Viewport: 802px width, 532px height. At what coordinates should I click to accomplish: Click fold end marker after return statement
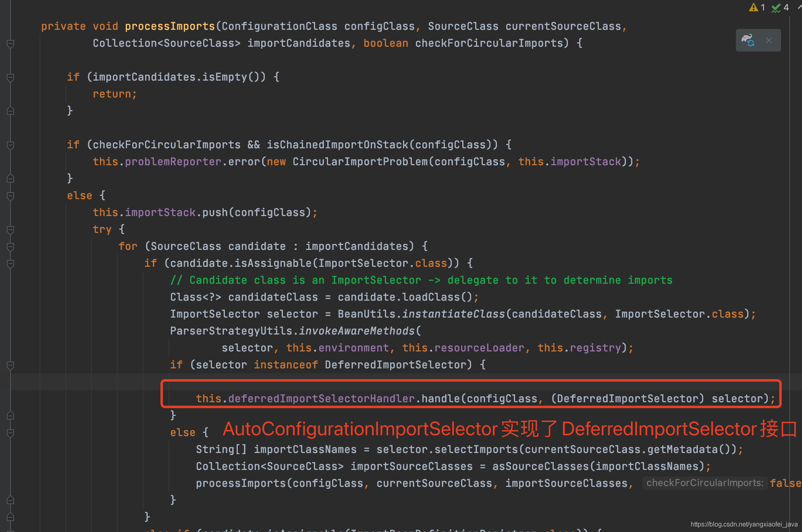pyautogui.click(x=11, y=111)
